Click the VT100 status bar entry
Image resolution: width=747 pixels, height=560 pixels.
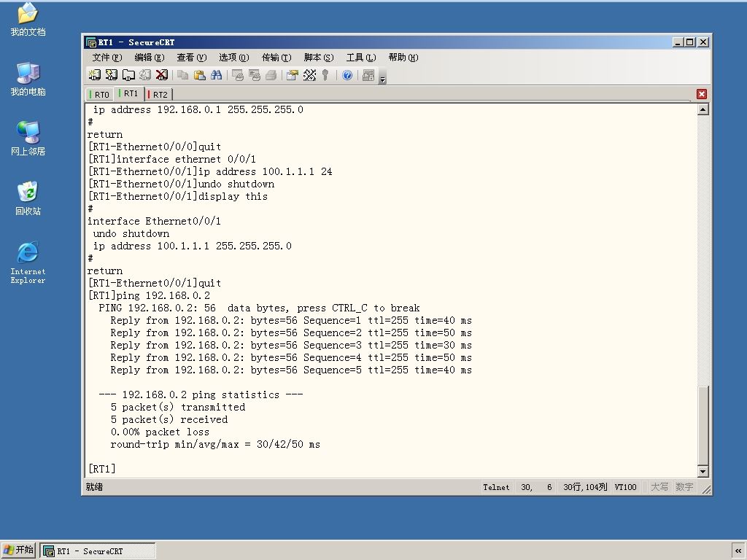coord(625,487)
